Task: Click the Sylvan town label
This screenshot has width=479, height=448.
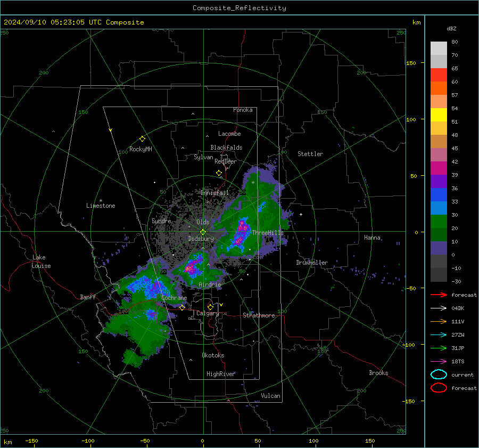Action: coord(203,157)
